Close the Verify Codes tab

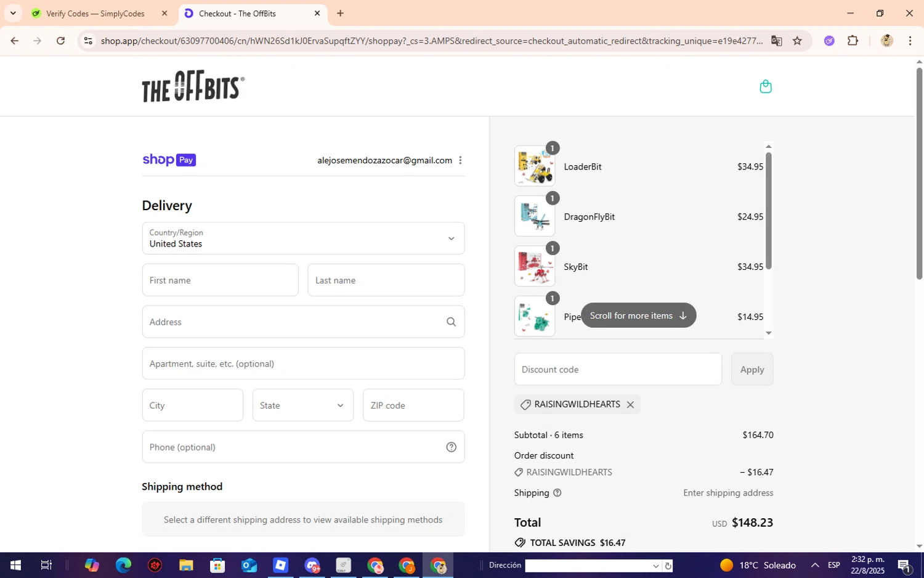[x=164, y=13]
